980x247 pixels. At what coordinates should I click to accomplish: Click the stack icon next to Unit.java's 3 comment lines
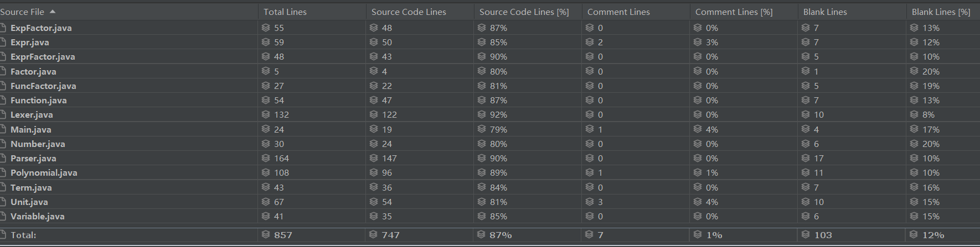590,202
